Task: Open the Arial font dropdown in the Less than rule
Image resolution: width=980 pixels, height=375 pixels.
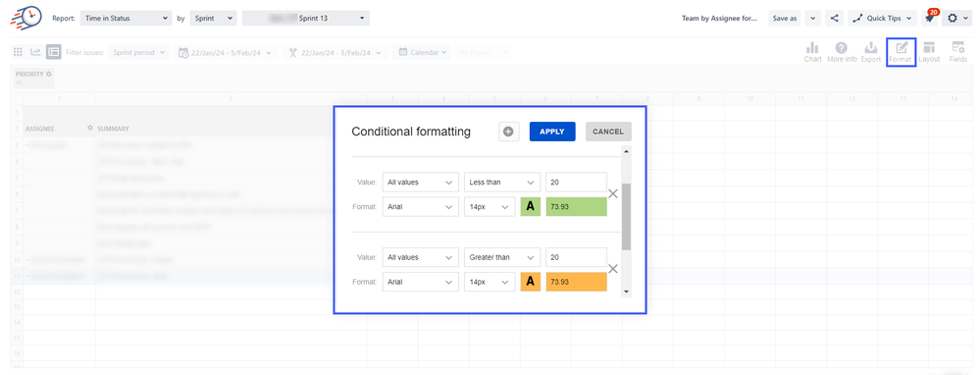Action: [421, 206]
